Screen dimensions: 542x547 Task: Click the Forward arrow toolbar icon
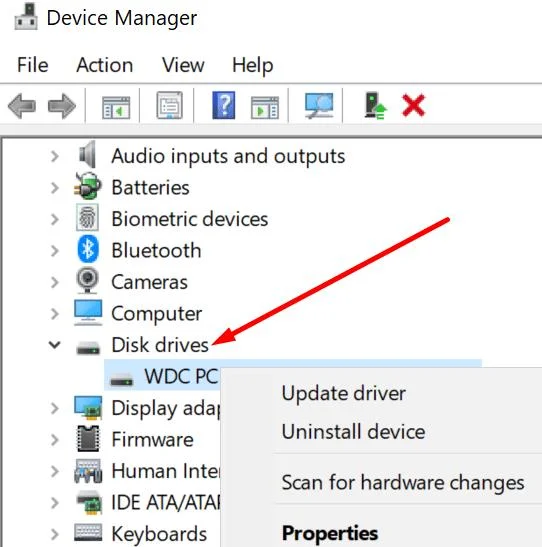(x=61, y=106)
